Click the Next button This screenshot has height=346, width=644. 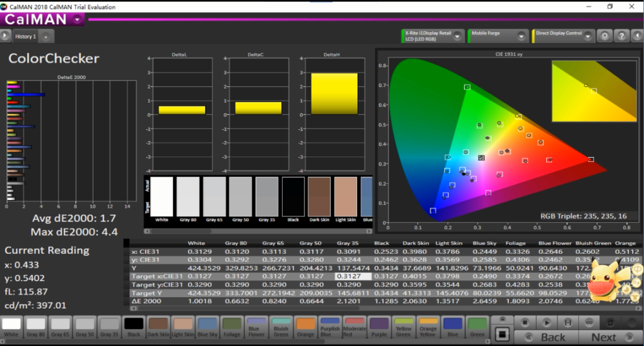click(603, 337)
